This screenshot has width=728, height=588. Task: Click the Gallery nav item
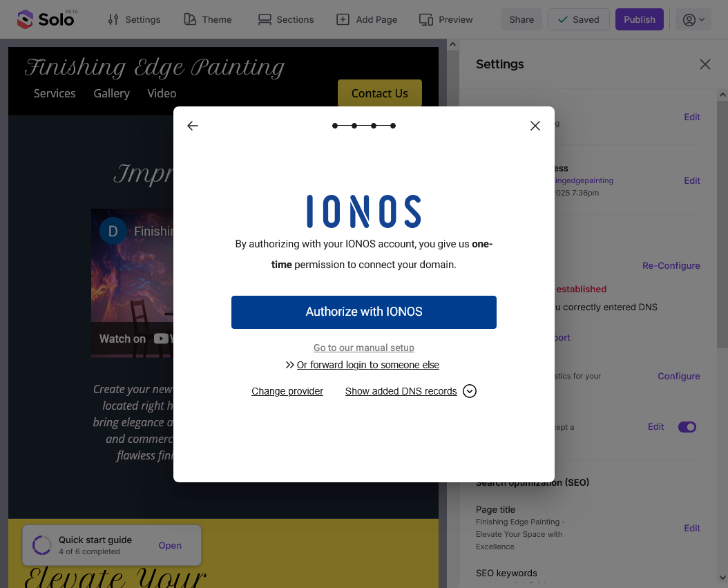111,93
